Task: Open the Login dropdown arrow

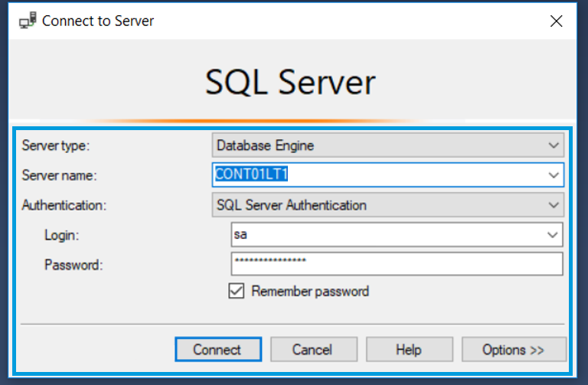Action: coord(553,235)
